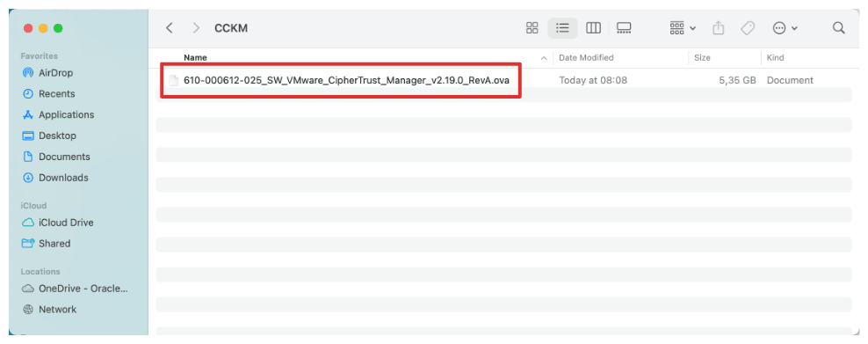This screenshot has height=344, width=868.
Task: Open iCloud Drive in the sidebar
Action: pyautogui.click(x=58, y=223)
